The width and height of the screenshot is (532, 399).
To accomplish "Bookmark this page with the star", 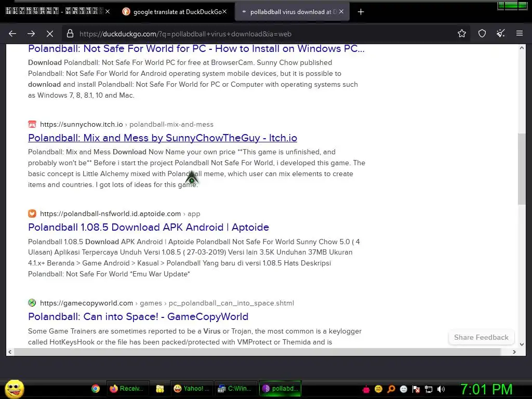I will point(461,33).
